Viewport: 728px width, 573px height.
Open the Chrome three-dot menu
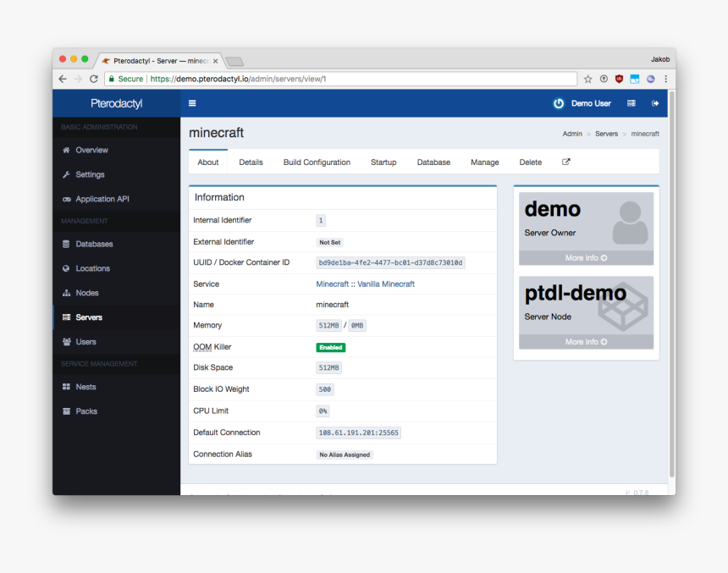tap(665, 79)
